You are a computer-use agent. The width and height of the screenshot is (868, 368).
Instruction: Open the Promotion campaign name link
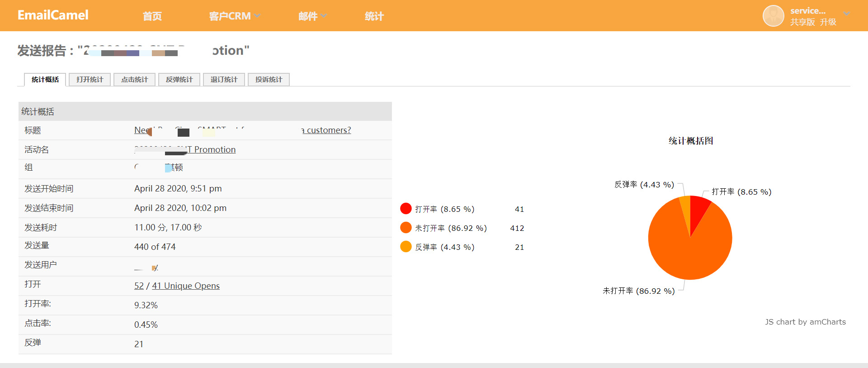[185, 150]
